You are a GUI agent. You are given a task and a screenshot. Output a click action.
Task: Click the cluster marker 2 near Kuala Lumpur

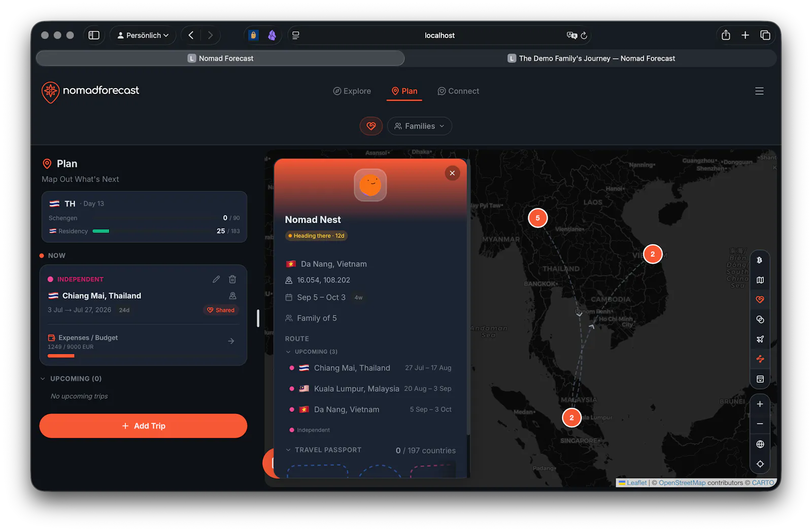(571, 418)
